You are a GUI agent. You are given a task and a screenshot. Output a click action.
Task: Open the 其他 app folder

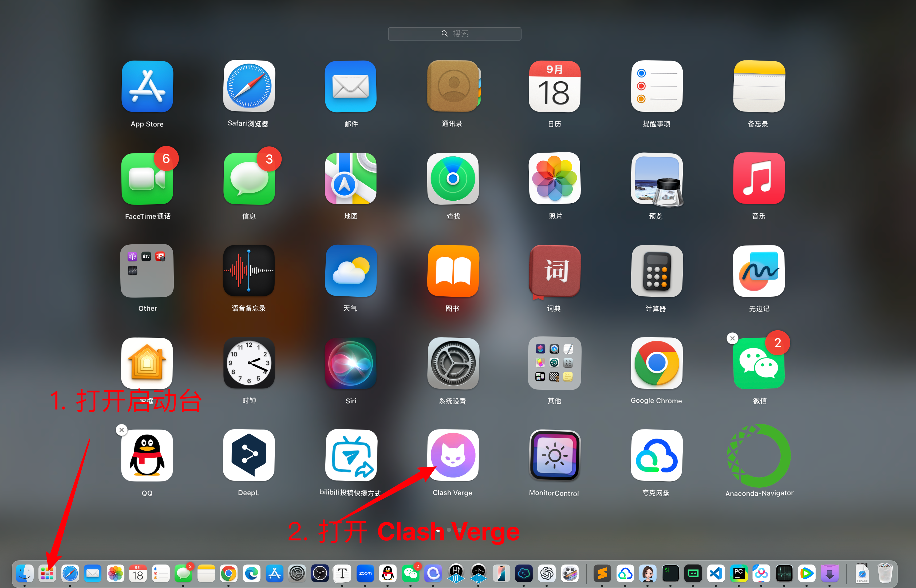(x=555, y=363)
